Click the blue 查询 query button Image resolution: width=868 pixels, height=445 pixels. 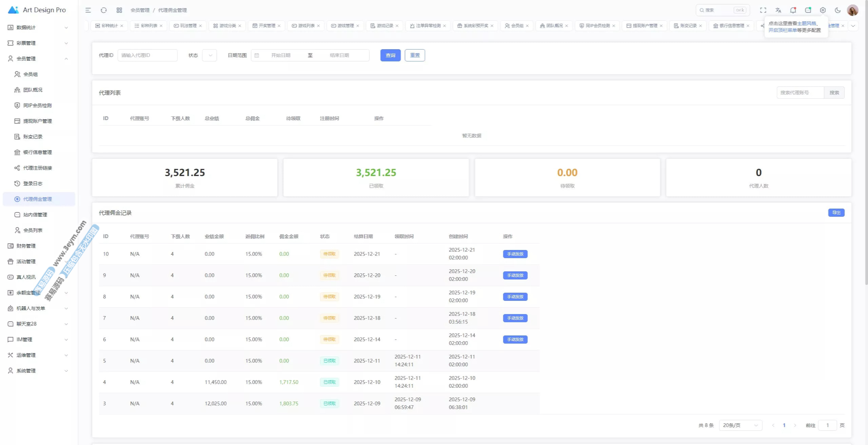390,55
